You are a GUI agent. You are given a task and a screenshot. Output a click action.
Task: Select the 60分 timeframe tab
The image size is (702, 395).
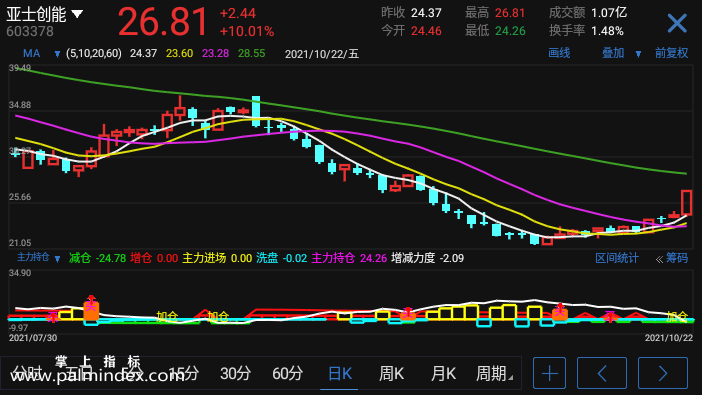287,373
